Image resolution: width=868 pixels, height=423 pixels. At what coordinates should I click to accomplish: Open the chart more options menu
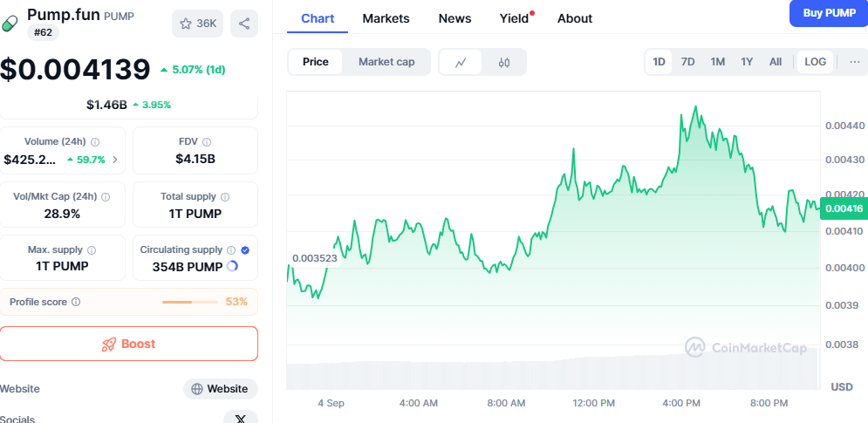click(854, 62)
